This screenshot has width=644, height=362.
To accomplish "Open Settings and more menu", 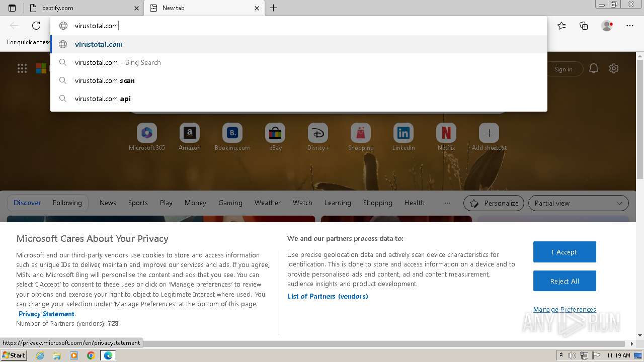I will point(630,26).
